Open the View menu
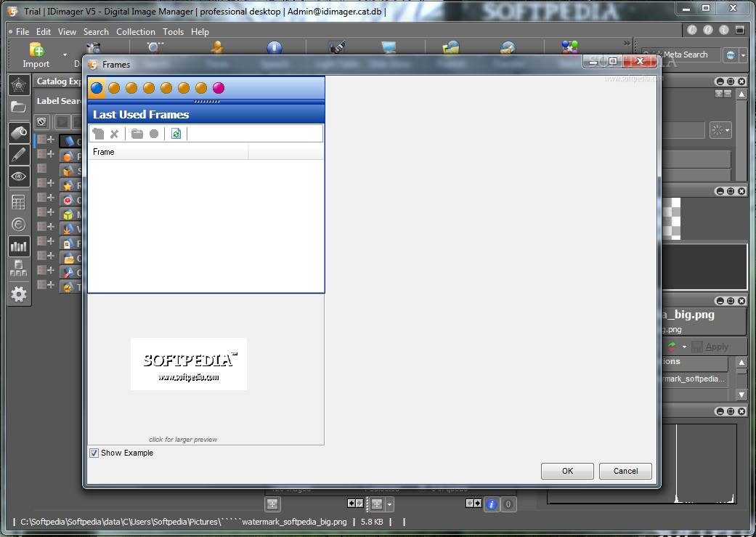Image resolution: width=756 pixels, height=537 pixels. (x=67, y=32)
